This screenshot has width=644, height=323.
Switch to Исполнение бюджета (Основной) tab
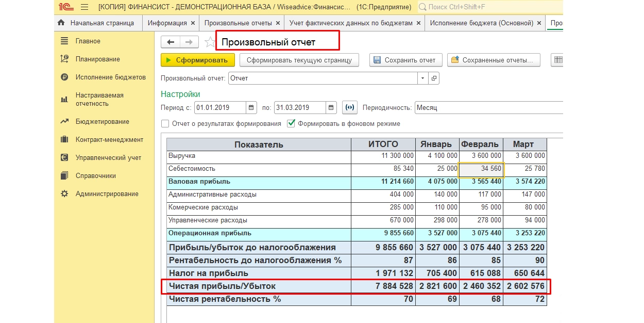tap(481, 23)
